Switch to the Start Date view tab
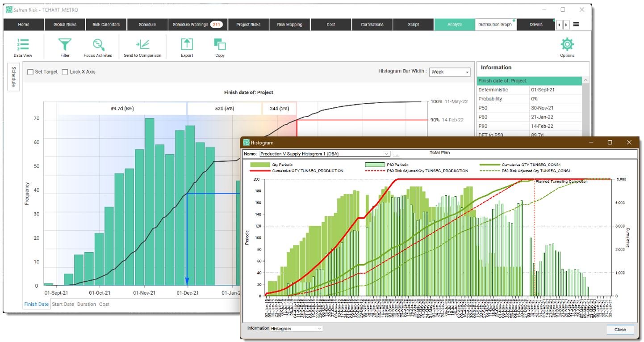This screenshot has height=342, width=644. pos(63,304)
